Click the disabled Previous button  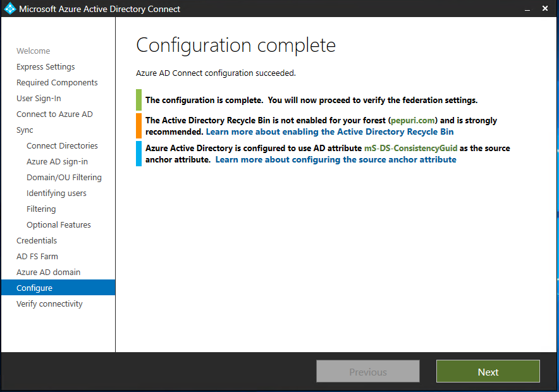tap(367, 371)
